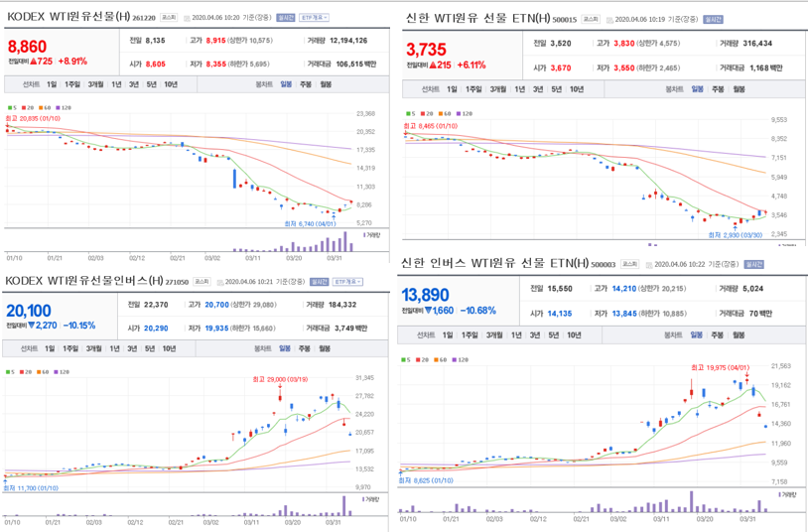Click 최저 6,740 (04/01) chart label
The height and width of the screenshot is (532, 808).
[310, 223]
